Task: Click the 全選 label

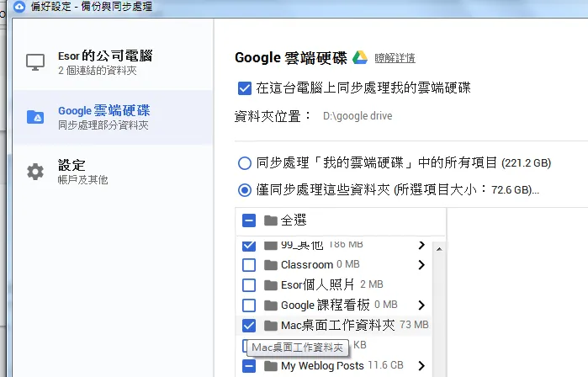Action: coord(294,220)
